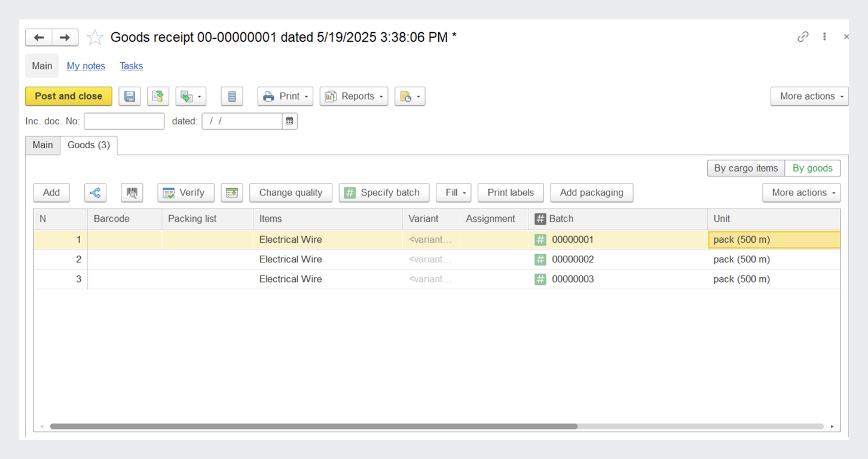Click the Post document icon
This screenshot has height=459, width=868.
(x=158, y=96)
